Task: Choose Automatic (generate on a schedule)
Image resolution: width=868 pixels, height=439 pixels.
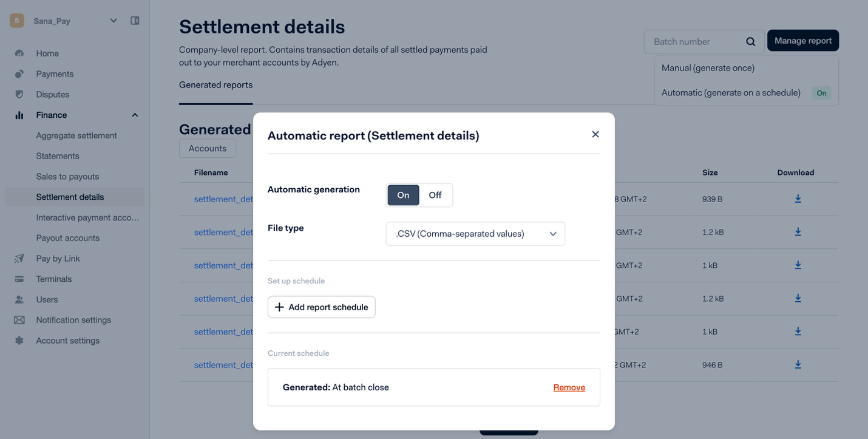Action: [731, 93]
